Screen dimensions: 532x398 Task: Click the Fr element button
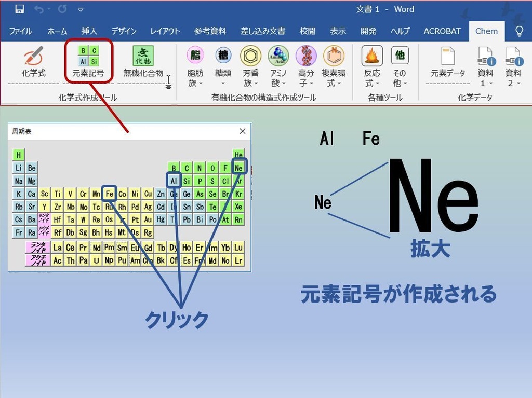[18, 232]
